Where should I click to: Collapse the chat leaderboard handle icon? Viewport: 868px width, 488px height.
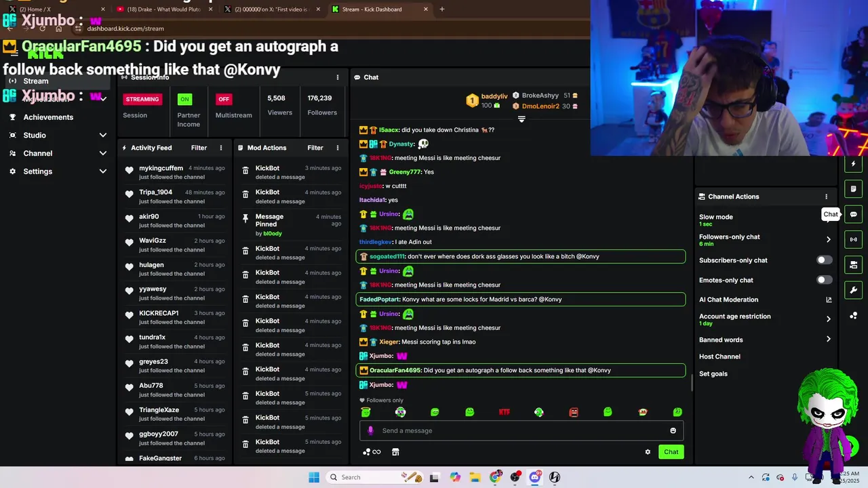coord(521,119)
